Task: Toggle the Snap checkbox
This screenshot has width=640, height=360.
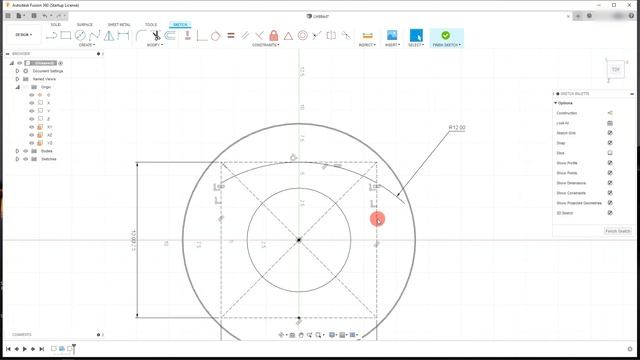Action: coord(610,143)
